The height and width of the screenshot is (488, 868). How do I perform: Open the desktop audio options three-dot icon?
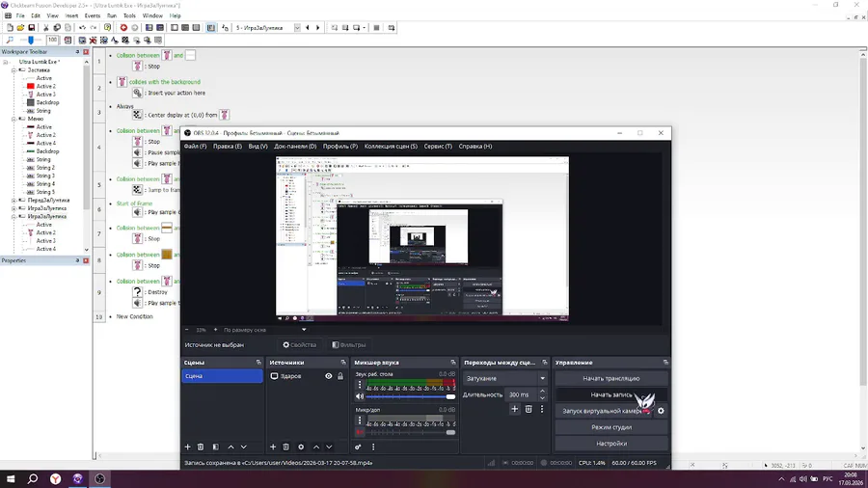click(x=360, y=385)
